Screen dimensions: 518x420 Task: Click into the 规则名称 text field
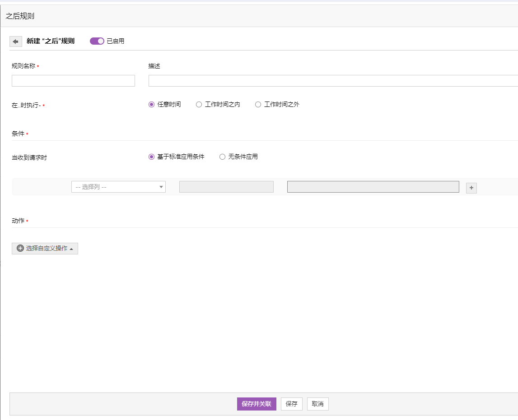click(73, 81)
